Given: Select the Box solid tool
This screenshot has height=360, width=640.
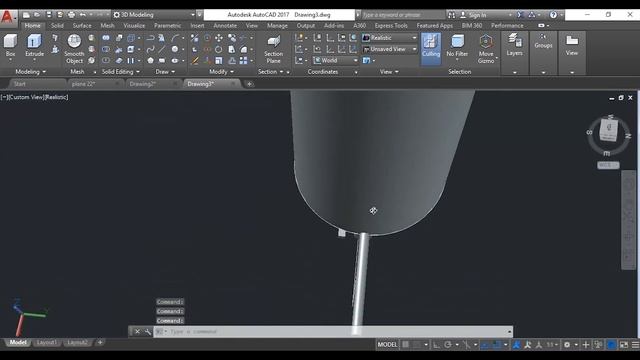Looking at the screenshot, I should point(10,46).
